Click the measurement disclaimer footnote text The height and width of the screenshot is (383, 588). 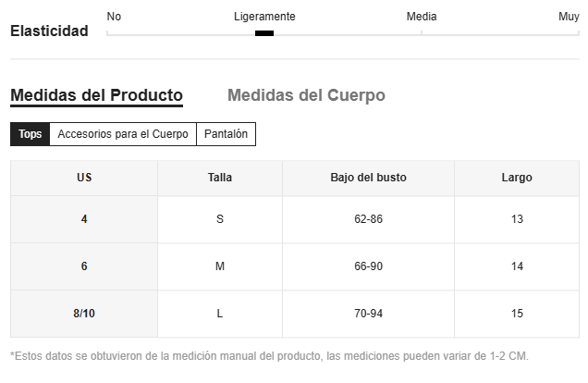[269, 356]
